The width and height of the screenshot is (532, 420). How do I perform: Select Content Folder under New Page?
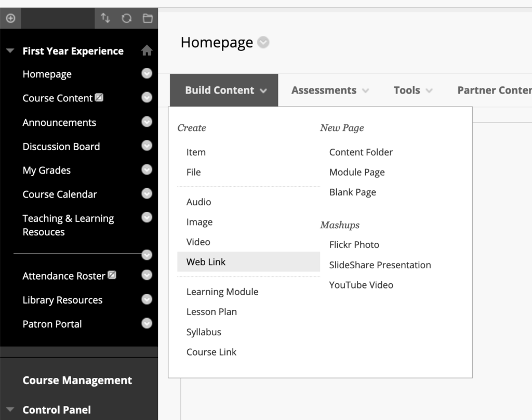click(x=361, y=152)
